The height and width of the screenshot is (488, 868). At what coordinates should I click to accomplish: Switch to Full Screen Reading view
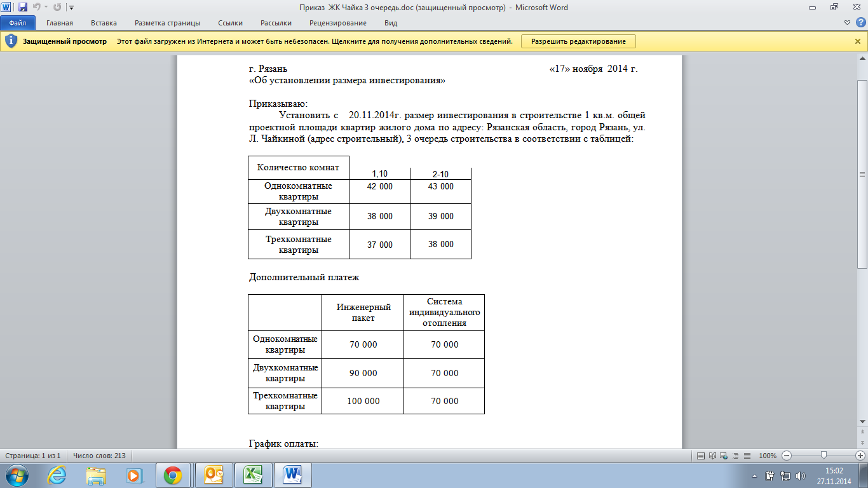click(x=711, y=456)
